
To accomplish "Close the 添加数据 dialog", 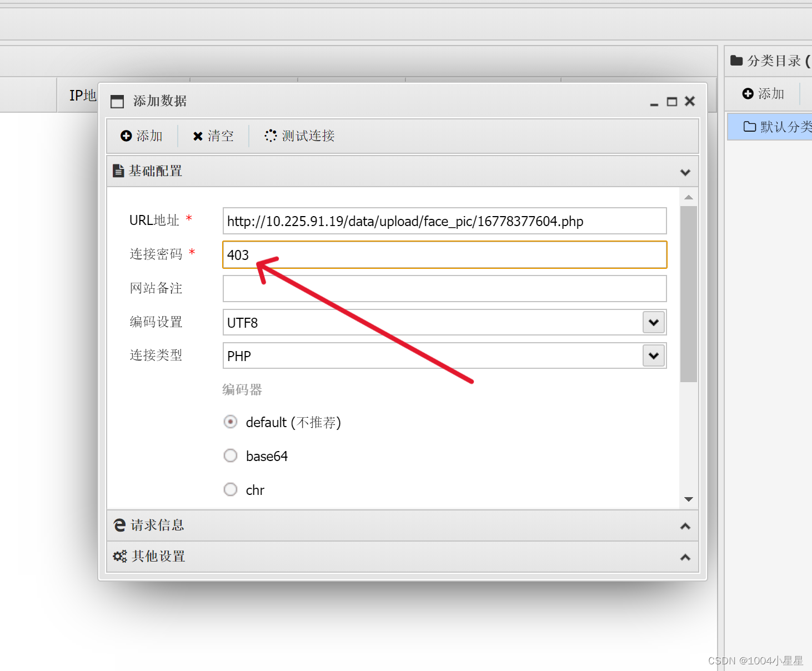I will tap(690, 101).
